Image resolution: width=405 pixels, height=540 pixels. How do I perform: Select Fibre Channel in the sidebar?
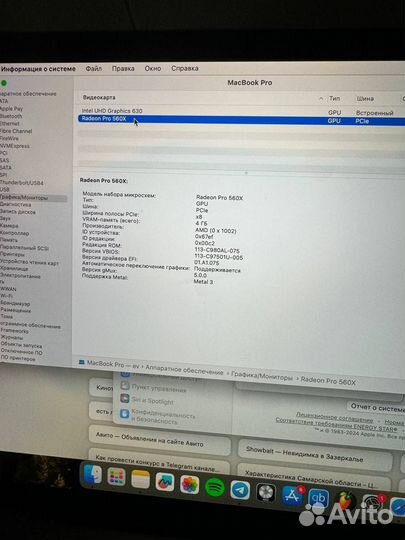point(16,131)
